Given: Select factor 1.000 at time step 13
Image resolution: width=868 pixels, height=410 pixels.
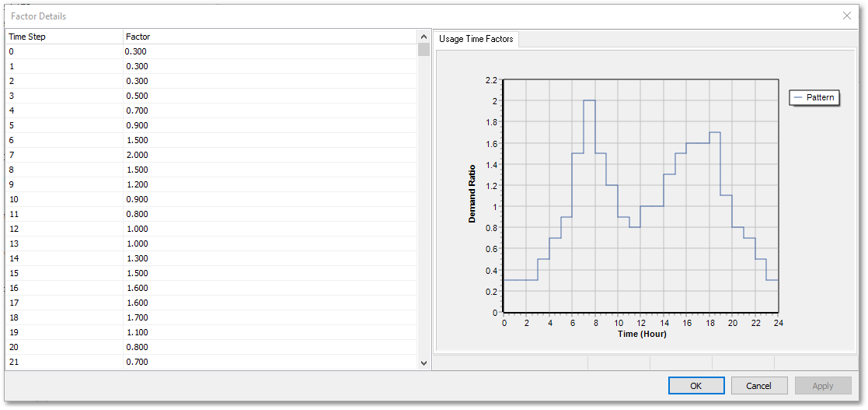Looking at the screenshot, I should (270, 244).
